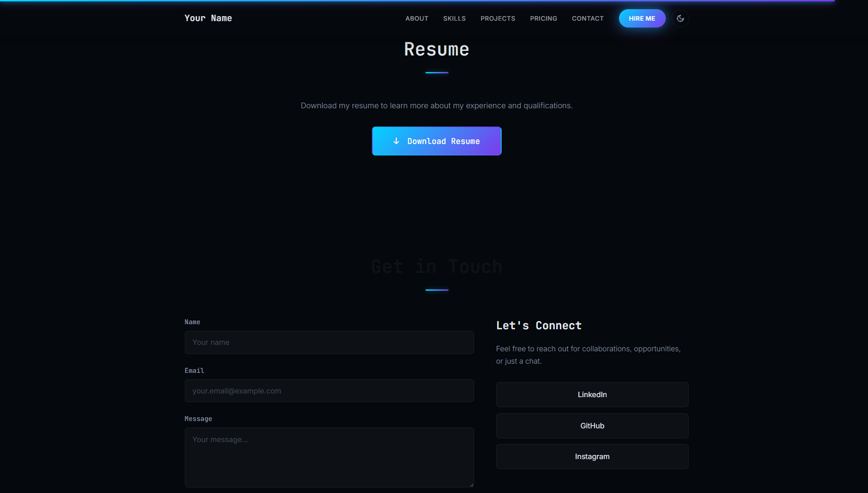Screen dimensions: 868x493
Task: Focus the Your name input field
Action: pyautogui.click(x=329, y=342)
